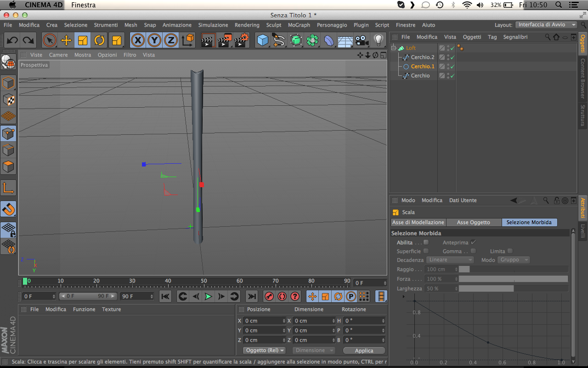Open the Layout Interfaccia di Avvio dropdown

547,25
